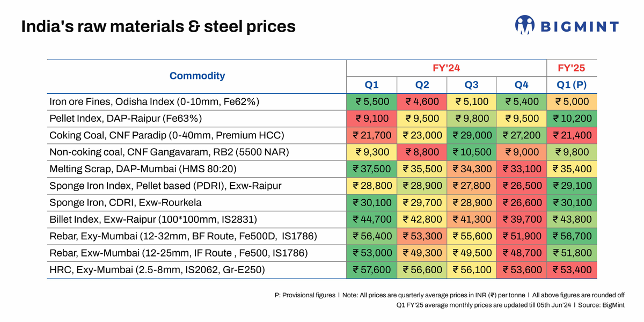Click the FY'24 header label
The image size is (644, 322).
point(447,68)
